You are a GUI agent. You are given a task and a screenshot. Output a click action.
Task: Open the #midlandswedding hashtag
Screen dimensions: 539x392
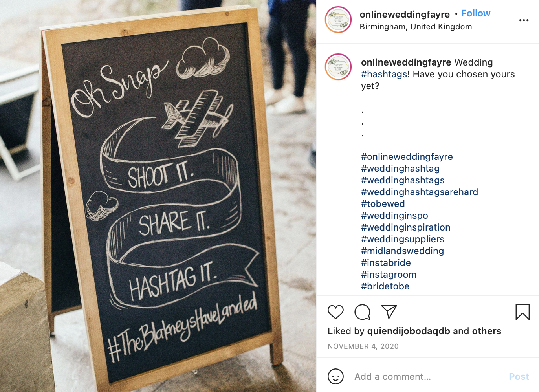(x=402, y=251)
